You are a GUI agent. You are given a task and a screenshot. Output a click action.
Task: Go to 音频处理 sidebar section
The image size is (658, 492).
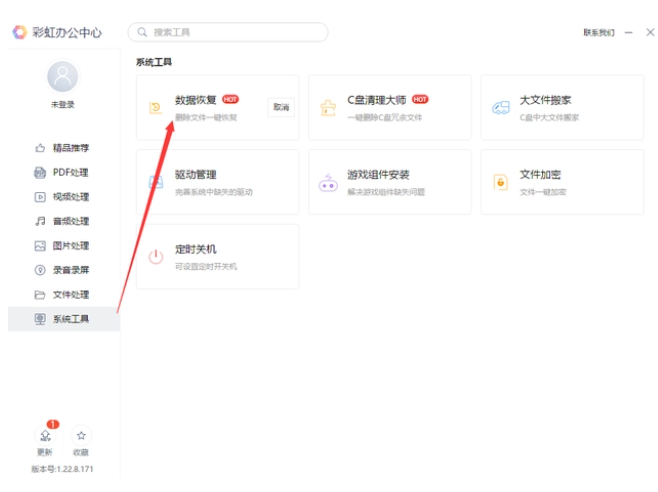tap(64, 221)
